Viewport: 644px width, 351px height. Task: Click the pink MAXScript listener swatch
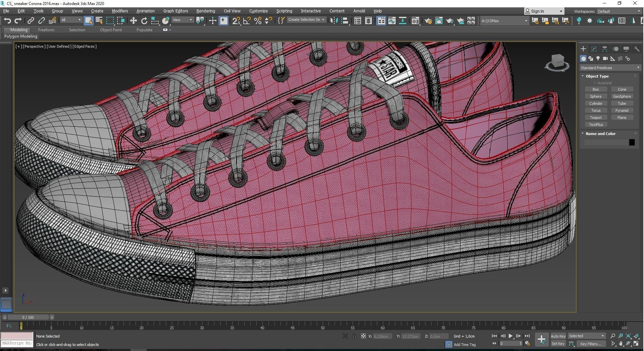coord(17,336)
